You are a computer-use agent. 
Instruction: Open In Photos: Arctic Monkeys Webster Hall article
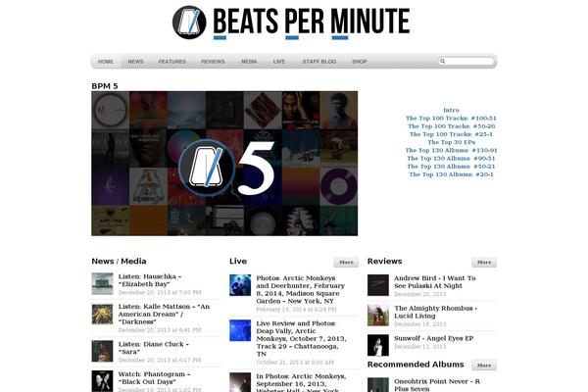pyautogui.click(x=301, y=382)
